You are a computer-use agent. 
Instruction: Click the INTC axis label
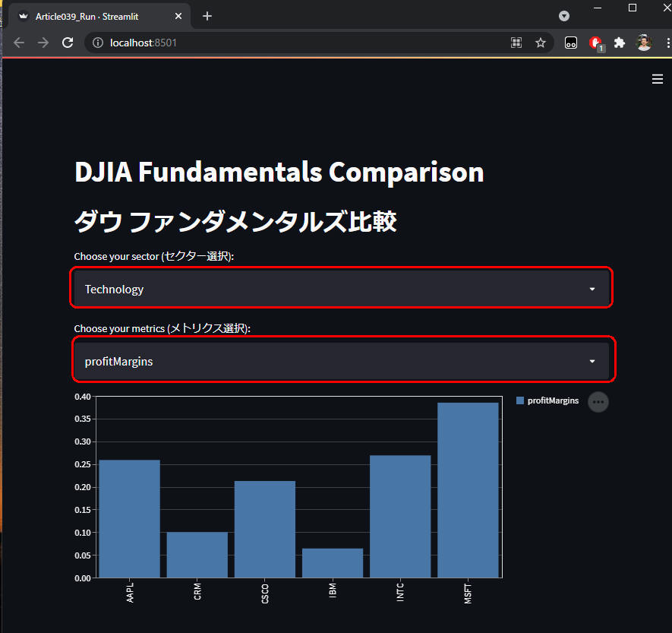400,592
